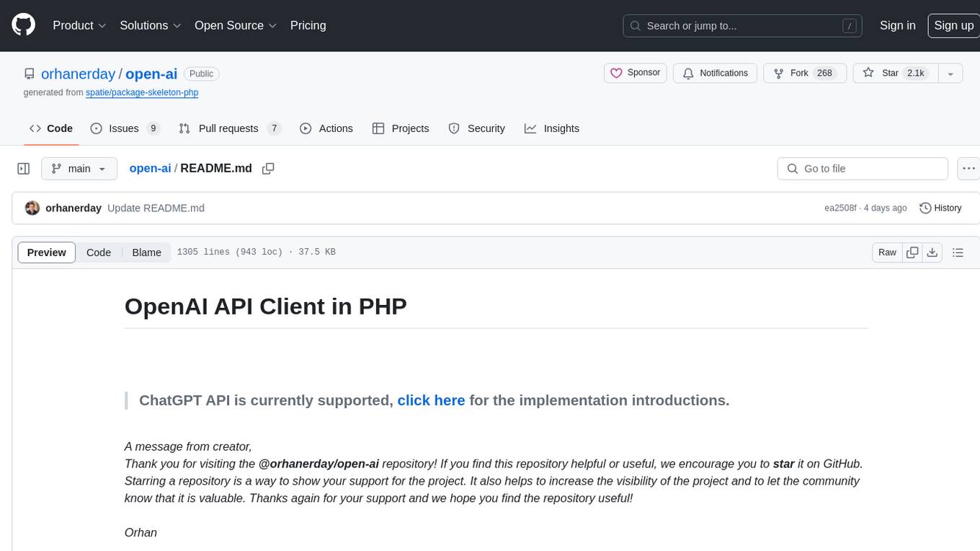View file History
The image size is (980, 551).
[940, 208]
